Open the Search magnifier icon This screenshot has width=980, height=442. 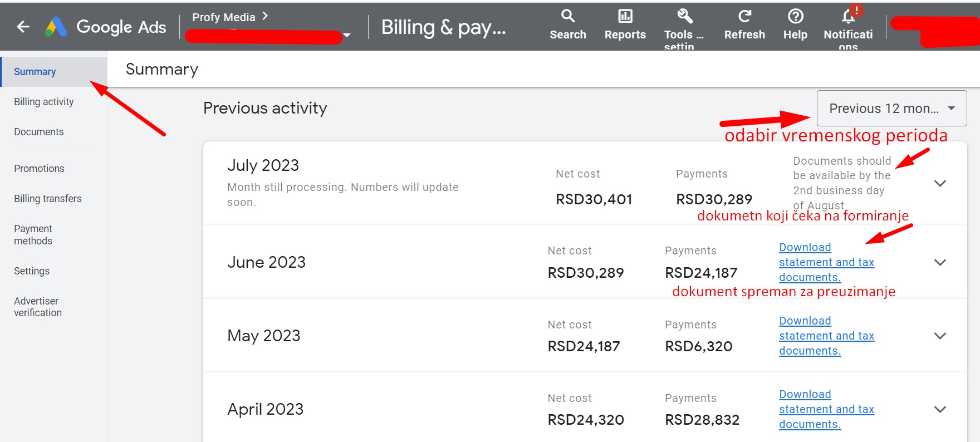567,17
